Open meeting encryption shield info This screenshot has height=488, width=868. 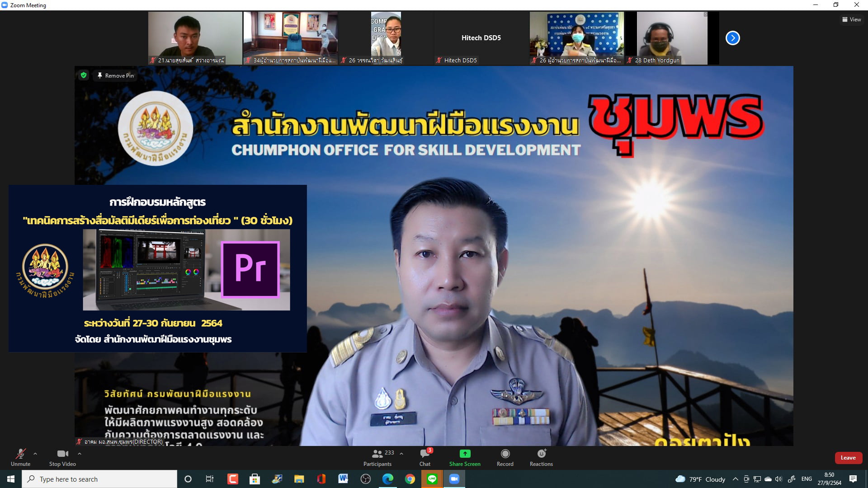pos(83,75)
